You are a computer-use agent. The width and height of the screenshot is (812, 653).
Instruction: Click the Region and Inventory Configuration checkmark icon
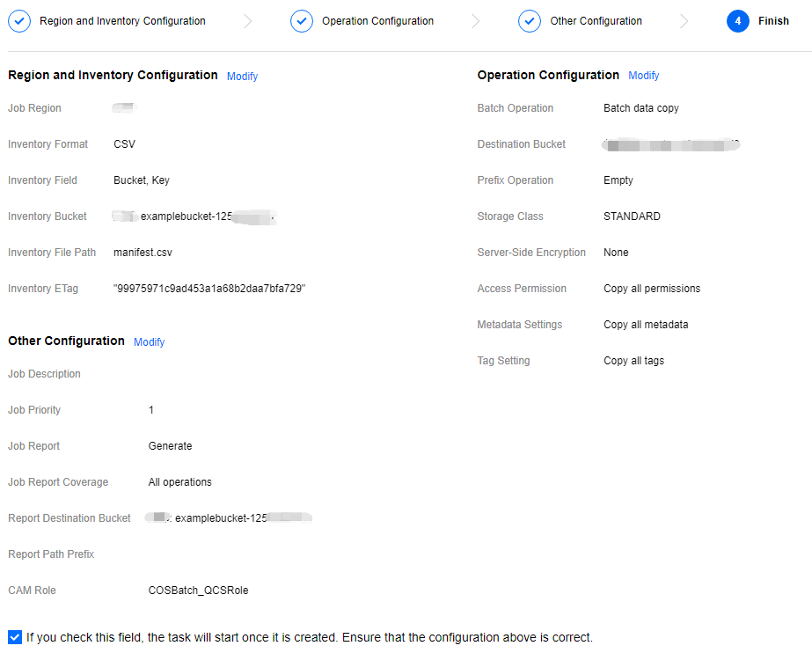[19, 21]
